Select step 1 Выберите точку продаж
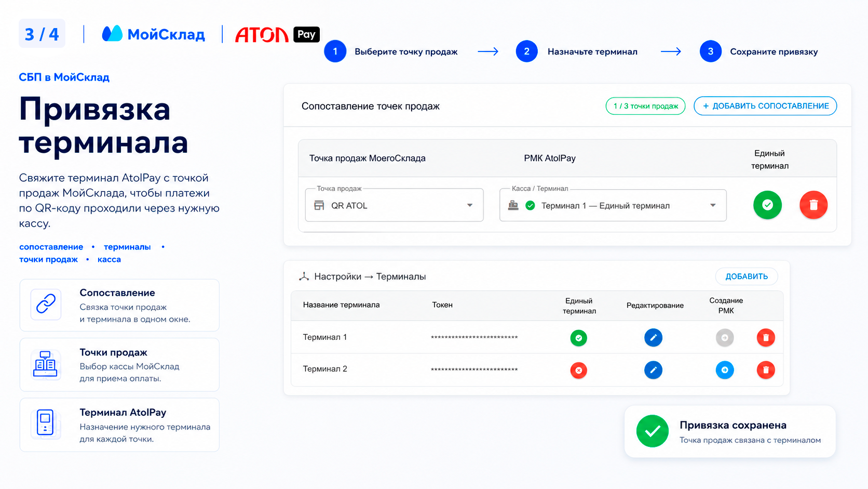The width and height of the screenshot is (868, 489). tap(391, 51)
